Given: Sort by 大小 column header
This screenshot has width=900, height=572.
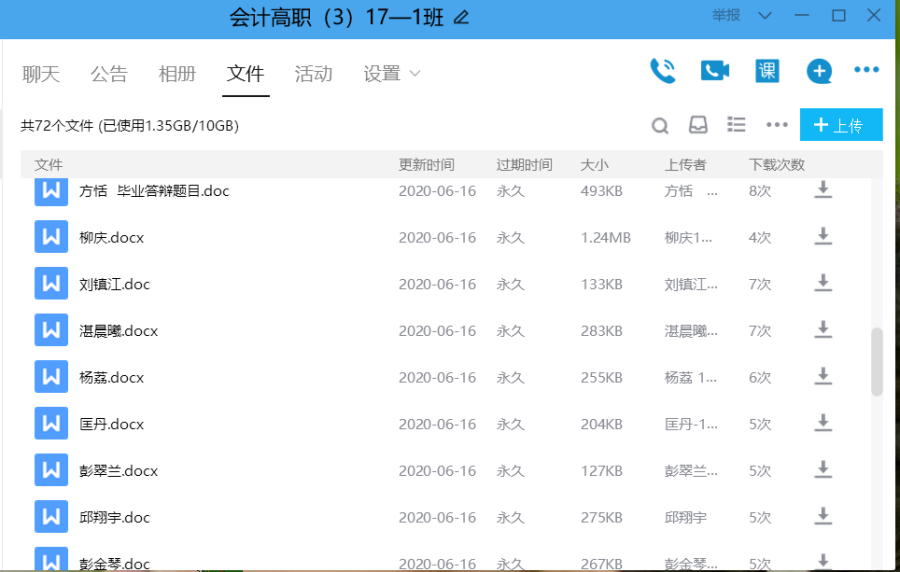Looking at the screenshot, I should pyautogui.click(x=594, y=165).
